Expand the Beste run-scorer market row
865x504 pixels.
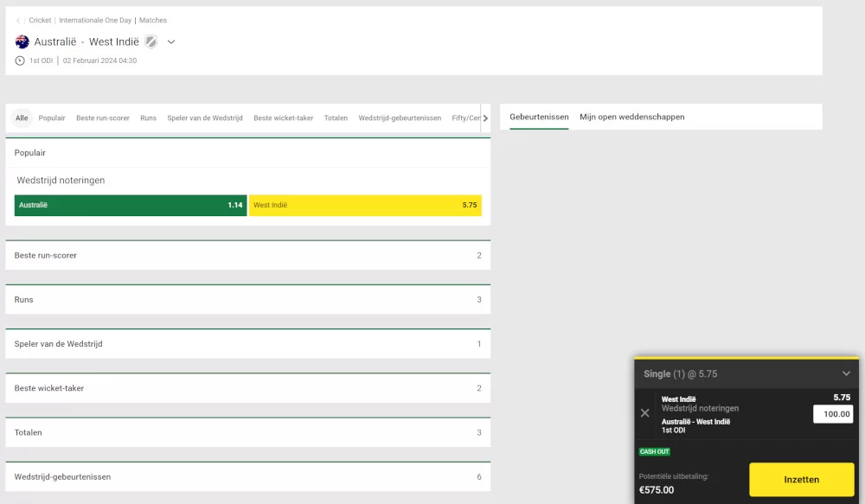click(x=247, y=255)
